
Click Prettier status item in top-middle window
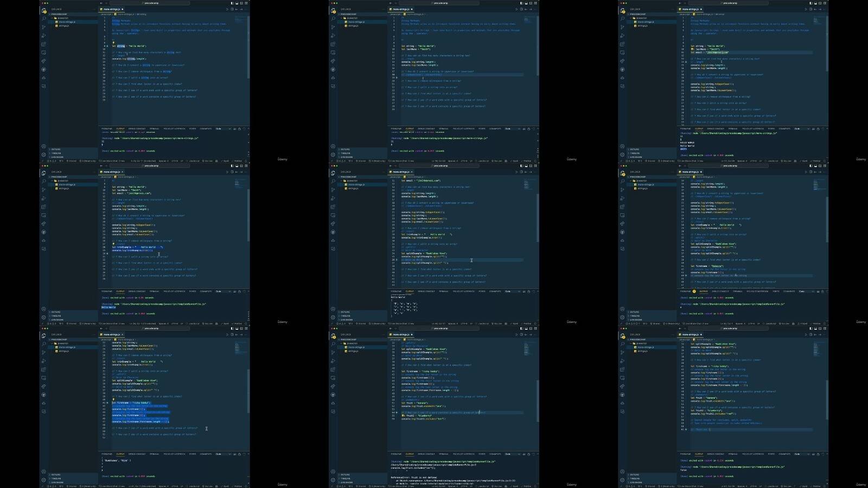(527, 161)
